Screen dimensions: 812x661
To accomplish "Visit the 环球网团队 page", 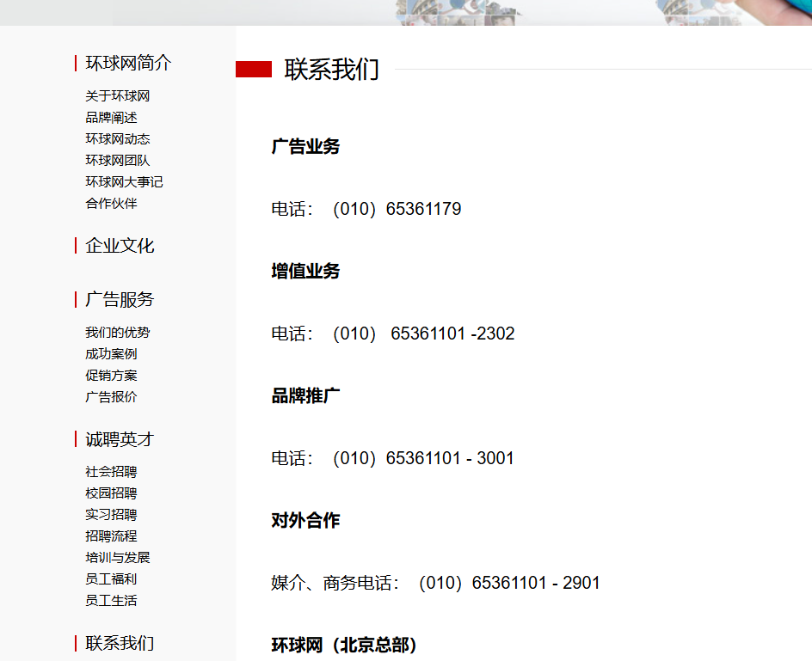I will pyautogui.click(x=116, y=160).
